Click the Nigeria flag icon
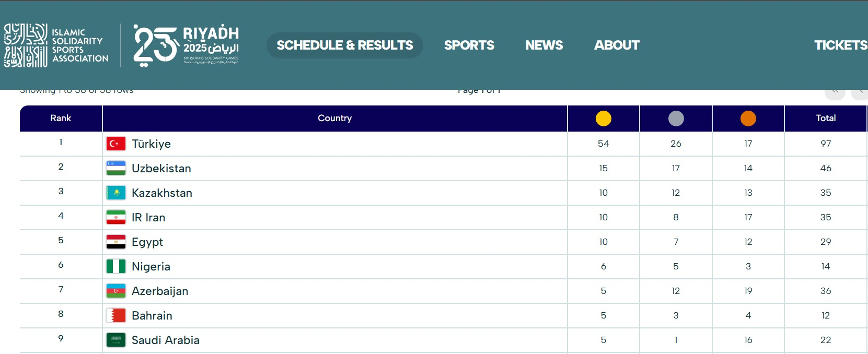 116,266
